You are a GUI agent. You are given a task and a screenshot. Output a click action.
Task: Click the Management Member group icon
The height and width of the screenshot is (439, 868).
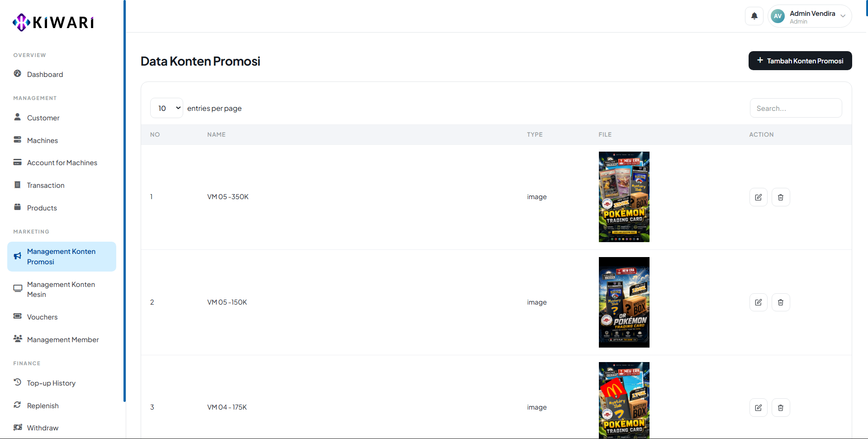[x=18, y=339]
